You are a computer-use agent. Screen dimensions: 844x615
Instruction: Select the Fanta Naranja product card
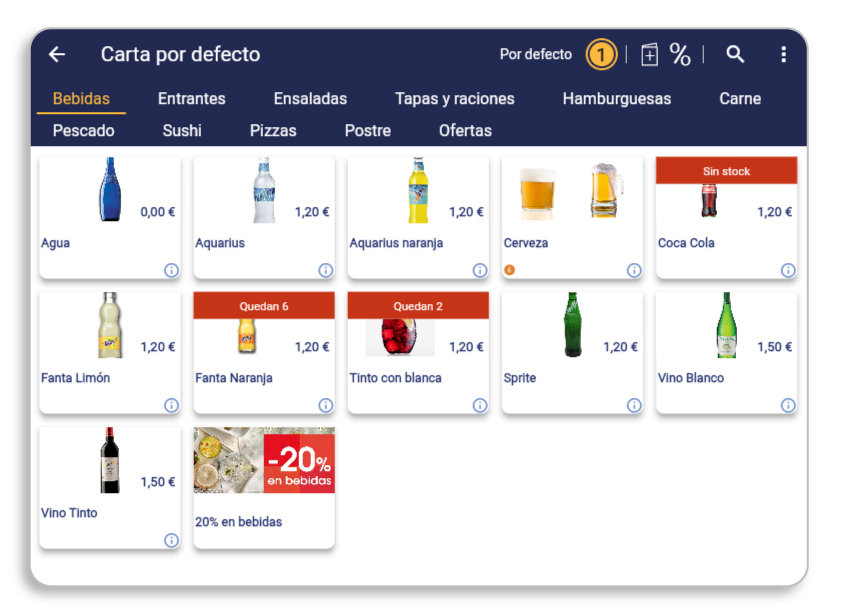264,352
